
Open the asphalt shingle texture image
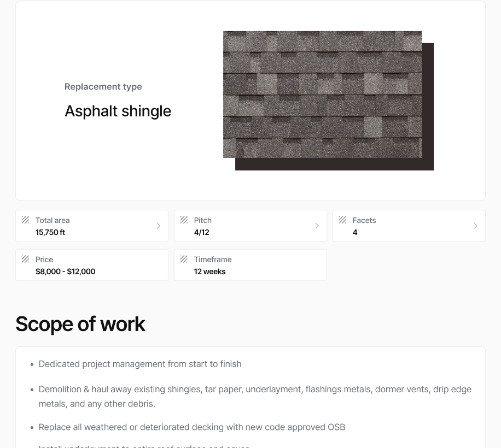323,95
